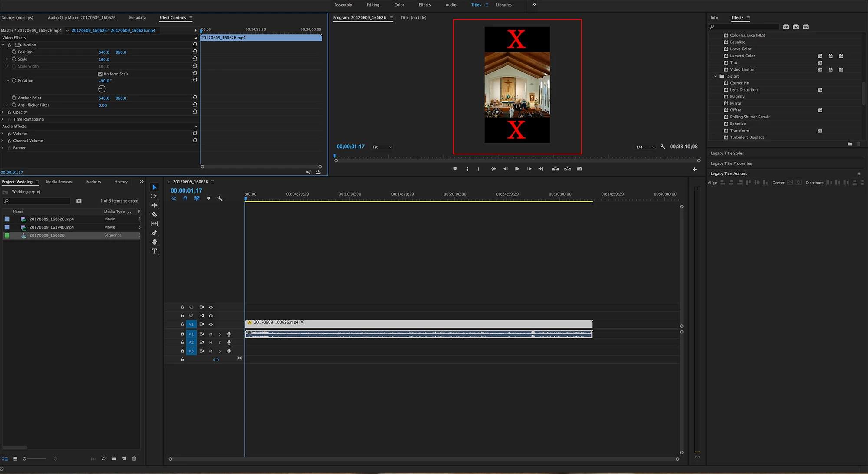Switch to the Color workspace
The width and height of the screenshot is (868, 474).
pyautogui.click(x=399, y=5)
